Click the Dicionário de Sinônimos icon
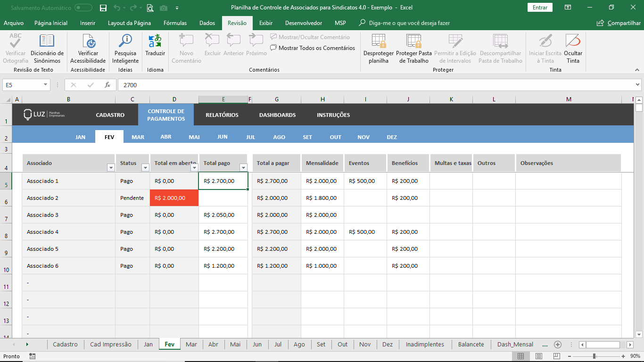This screenshot has width=644, height=362. [47, 41]
